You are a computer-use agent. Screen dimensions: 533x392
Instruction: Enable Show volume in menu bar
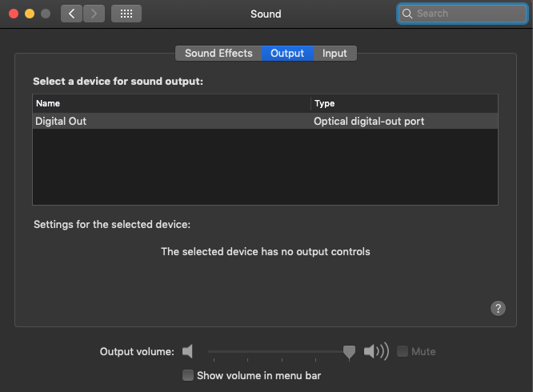[x=188, y=375]
